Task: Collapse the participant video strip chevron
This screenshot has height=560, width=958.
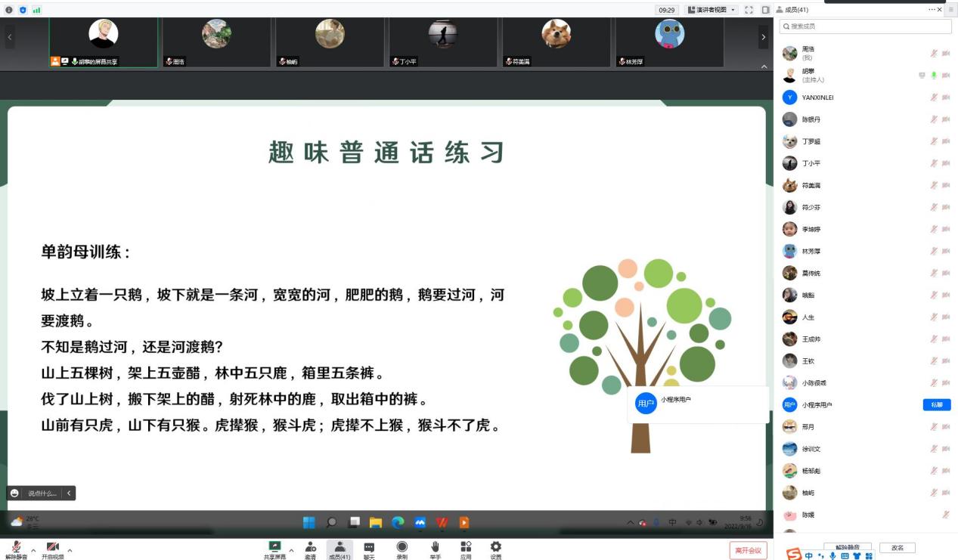Action: pos(764,67)
